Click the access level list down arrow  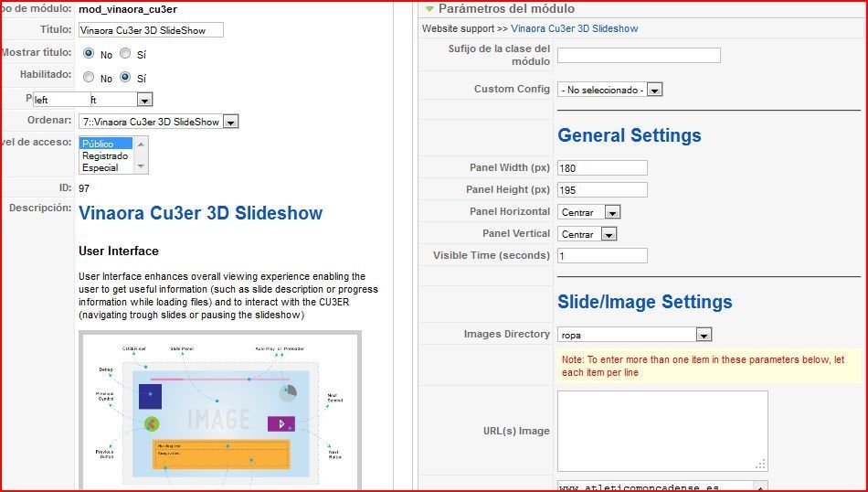[141, 166]
